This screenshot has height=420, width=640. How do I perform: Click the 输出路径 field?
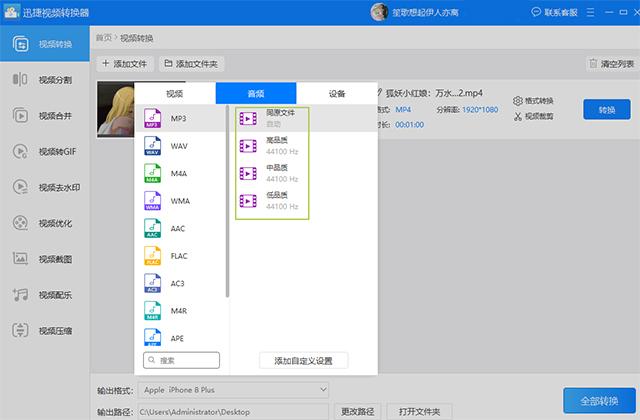(x=233, y=411)
